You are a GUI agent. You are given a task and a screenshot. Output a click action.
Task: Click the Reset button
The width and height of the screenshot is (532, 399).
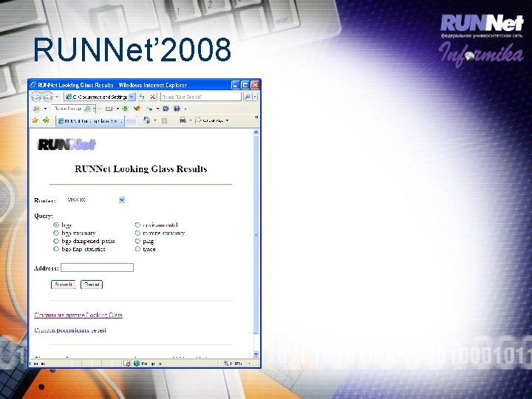point(92,284)
